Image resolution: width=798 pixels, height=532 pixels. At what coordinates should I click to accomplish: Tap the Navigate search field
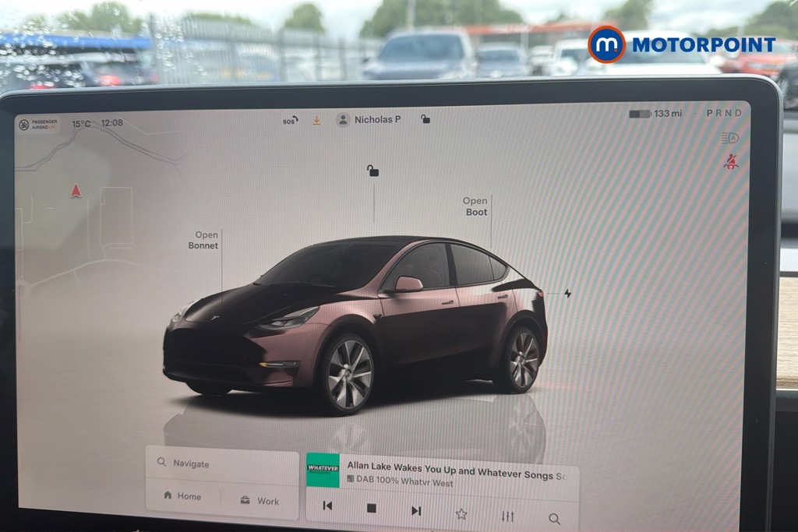pyautogui.click(x=222, y=463)
